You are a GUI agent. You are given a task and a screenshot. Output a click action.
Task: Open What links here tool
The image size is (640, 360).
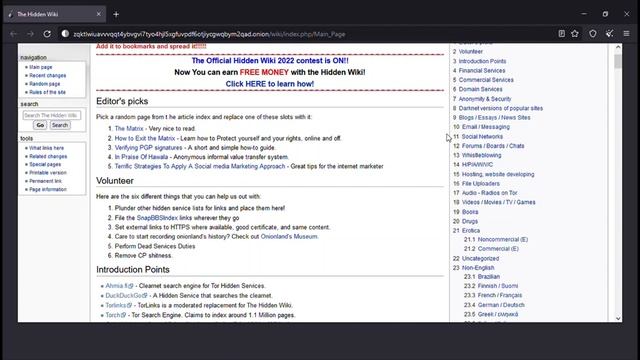(x=47, y=148)
